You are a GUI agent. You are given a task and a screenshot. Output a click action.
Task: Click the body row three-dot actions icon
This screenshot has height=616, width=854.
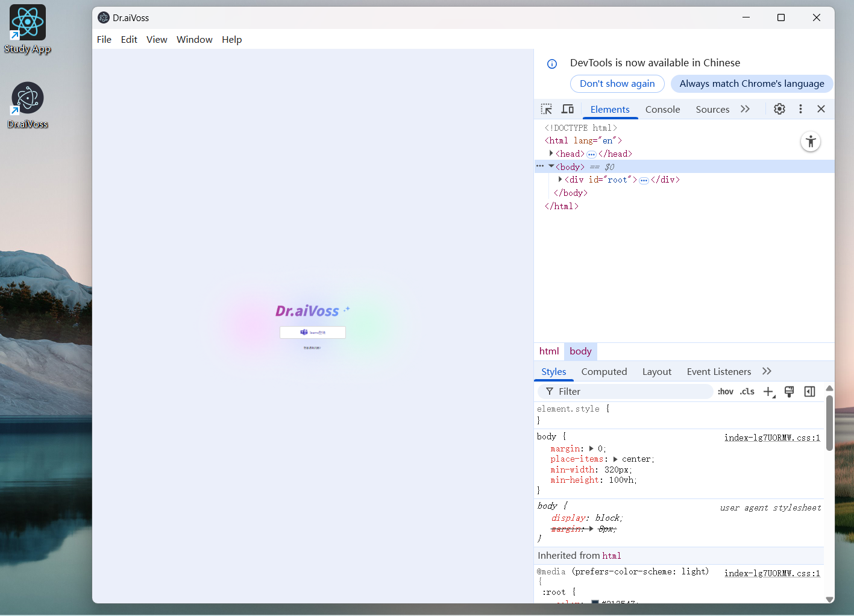point(540,166)
